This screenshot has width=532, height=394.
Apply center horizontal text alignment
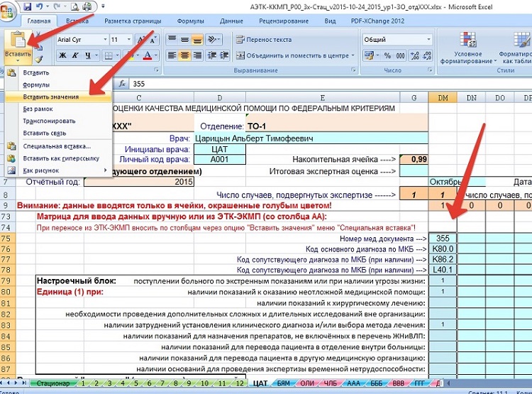pos(184,55)
